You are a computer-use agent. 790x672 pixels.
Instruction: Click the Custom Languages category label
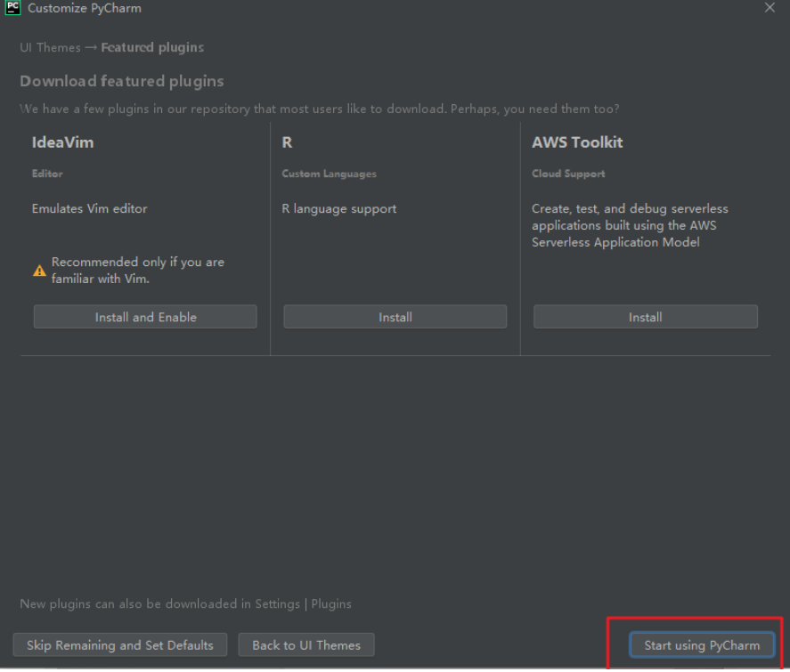[329, 174]
